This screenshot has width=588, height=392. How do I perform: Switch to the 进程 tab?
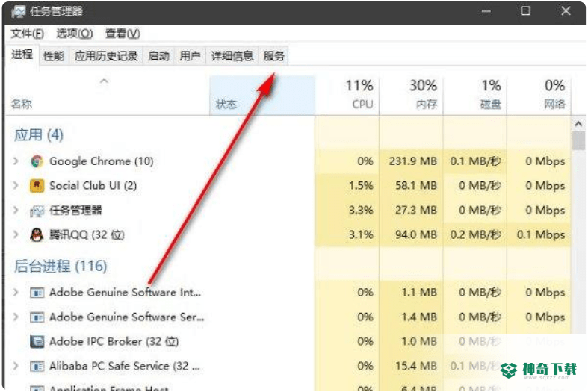(22, 55)
